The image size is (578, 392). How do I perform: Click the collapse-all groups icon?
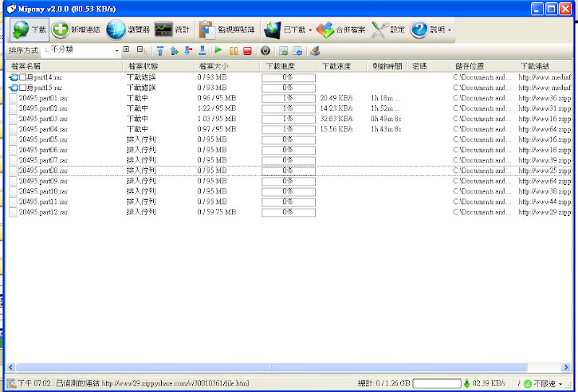tap(141, 49)
